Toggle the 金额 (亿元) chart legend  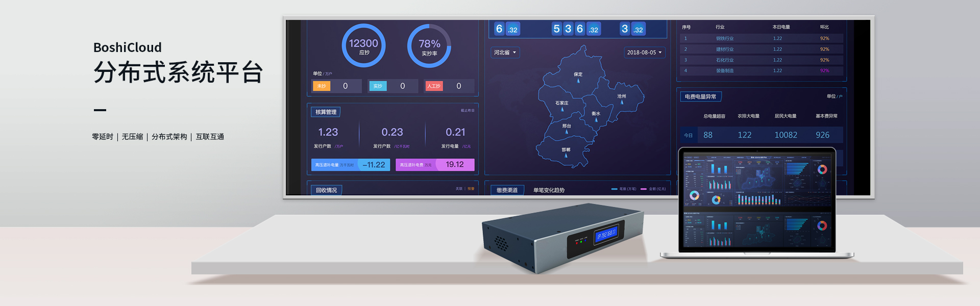(x=653, y=189)
